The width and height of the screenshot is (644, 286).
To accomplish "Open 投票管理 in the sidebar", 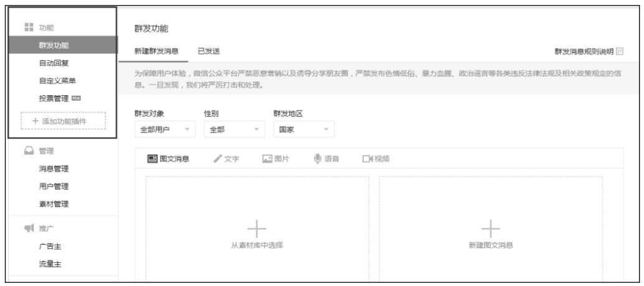I will (x=54, y=98).
